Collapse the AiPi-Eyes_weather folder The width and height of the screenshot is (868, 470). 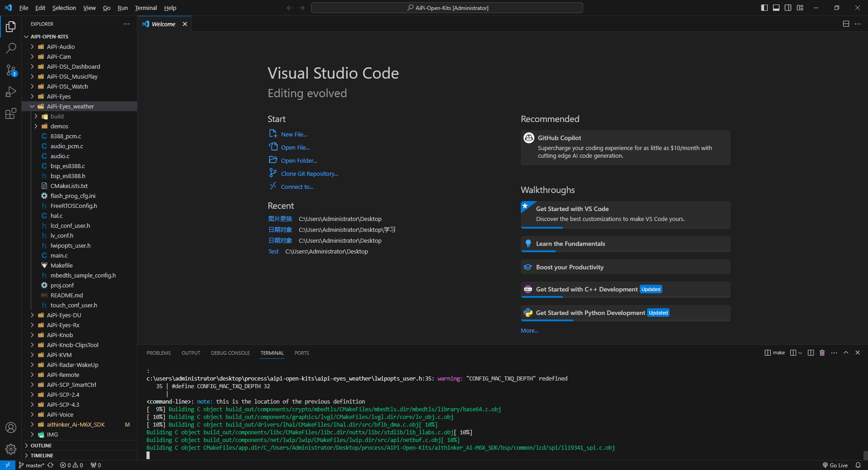[x=79, y=106]
